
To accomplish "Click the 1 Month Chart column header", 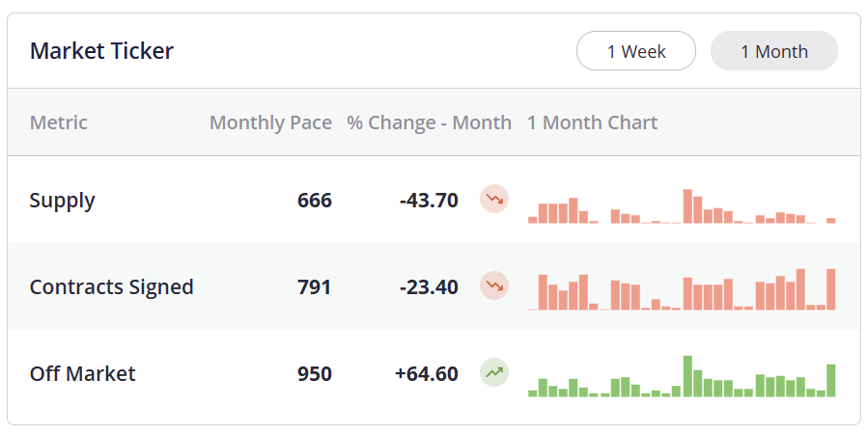I will click(x=592, y=122).
